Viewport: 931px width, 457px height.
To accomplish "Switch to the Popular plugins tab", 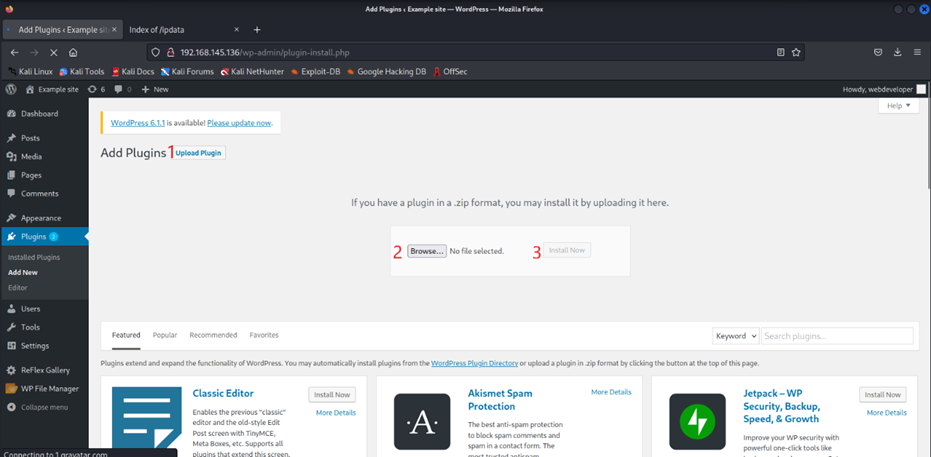I will (x=165, y=335).
